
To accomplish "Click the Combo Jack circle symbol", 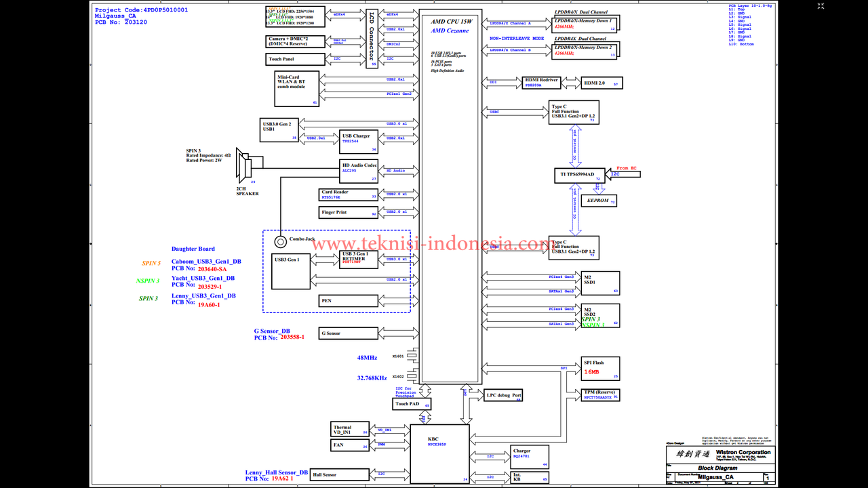I will pos(280,241).
